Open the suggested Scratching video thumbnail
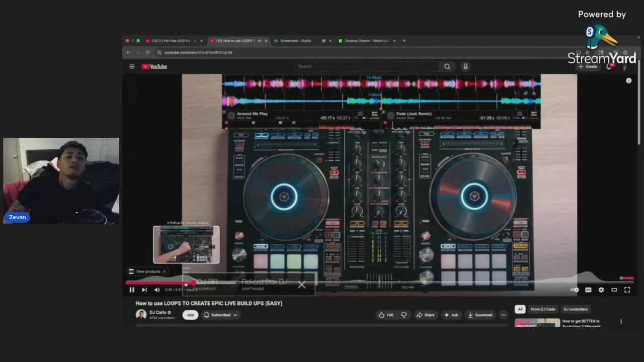 tap(537, 322)
